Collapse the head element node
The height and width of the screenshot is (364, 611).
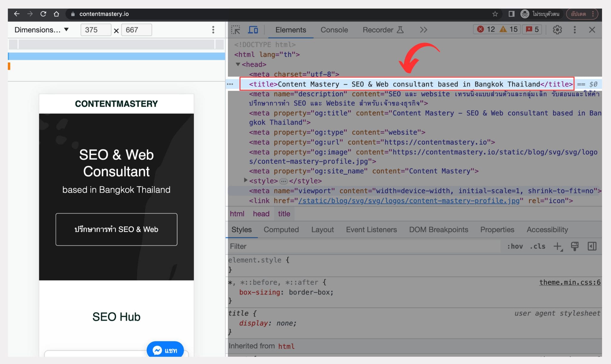(x=238, y=64)
